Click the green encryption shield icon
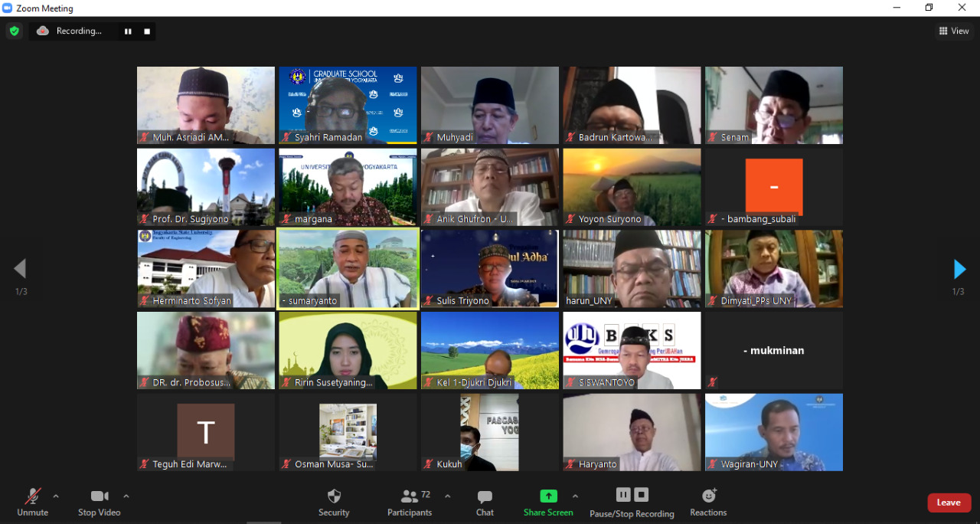This screenshot has height=524, width=980. point(14,31)
